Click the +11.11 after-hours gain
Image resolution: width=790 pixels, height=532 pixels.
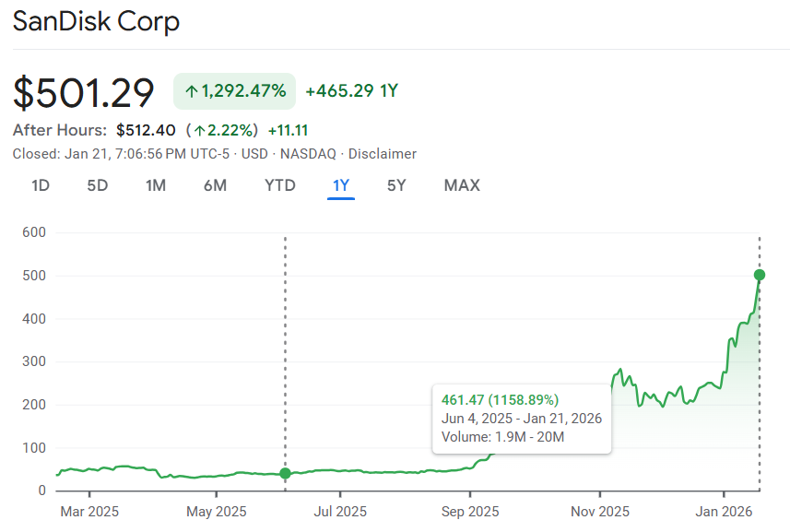pos(288,131)
